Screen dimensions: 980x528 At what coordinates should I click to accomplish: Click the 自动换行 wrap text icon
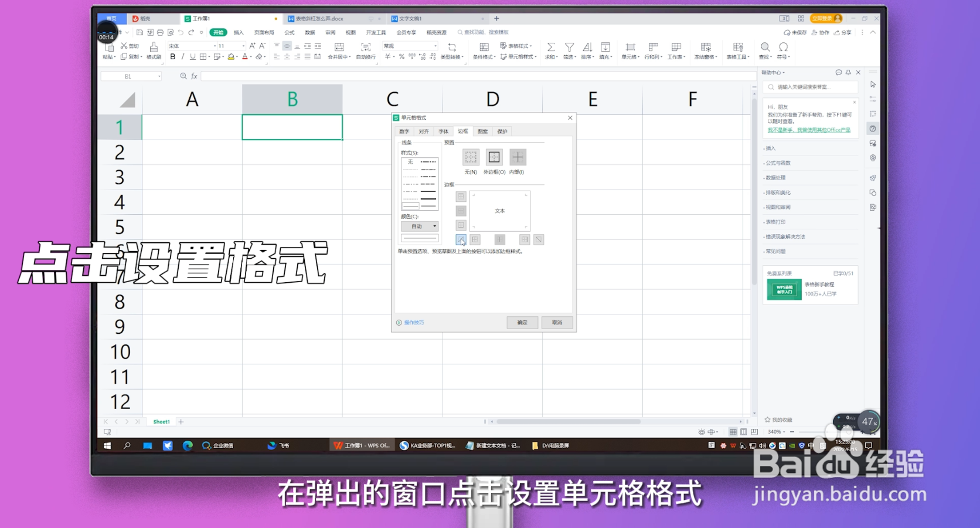pyautogui.click(x=366, y=51)
